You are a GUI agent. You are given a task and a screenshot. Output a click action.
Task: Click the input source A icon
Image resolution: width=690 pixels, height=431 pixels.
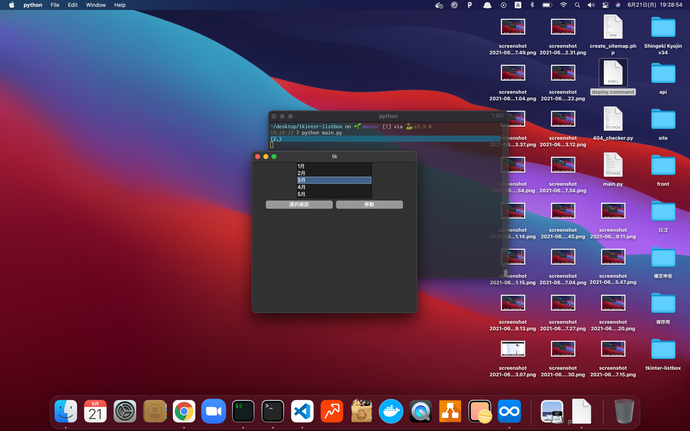click(x=518, y=5)
